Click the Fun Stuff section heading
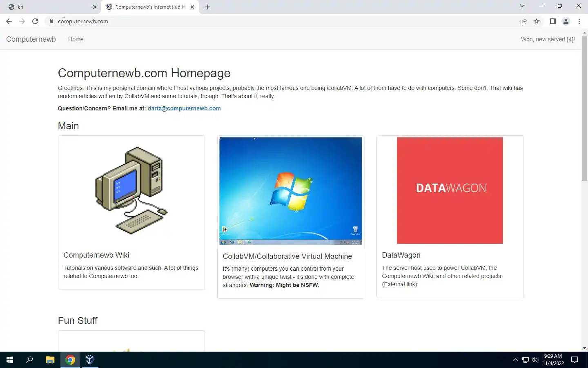 click(78, 321)
